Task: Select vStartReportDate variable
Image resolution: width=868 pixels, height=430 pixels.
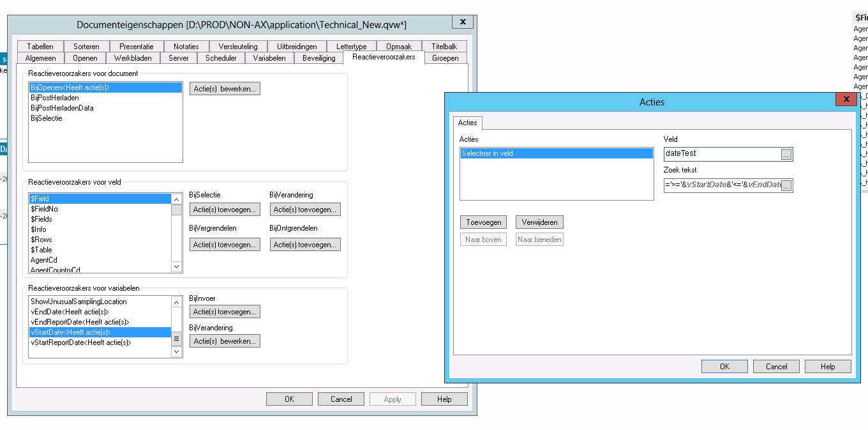Action: click(100, 342)
